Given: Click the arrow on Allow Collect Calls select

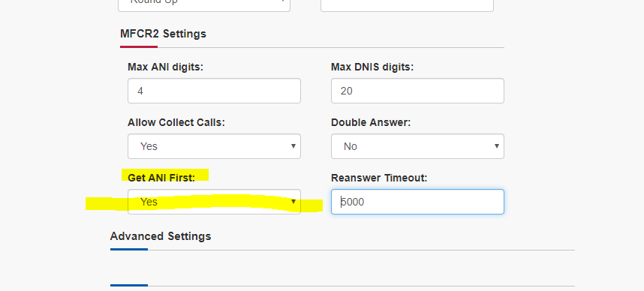Looking at the screenshot, I should coord(293,146).
